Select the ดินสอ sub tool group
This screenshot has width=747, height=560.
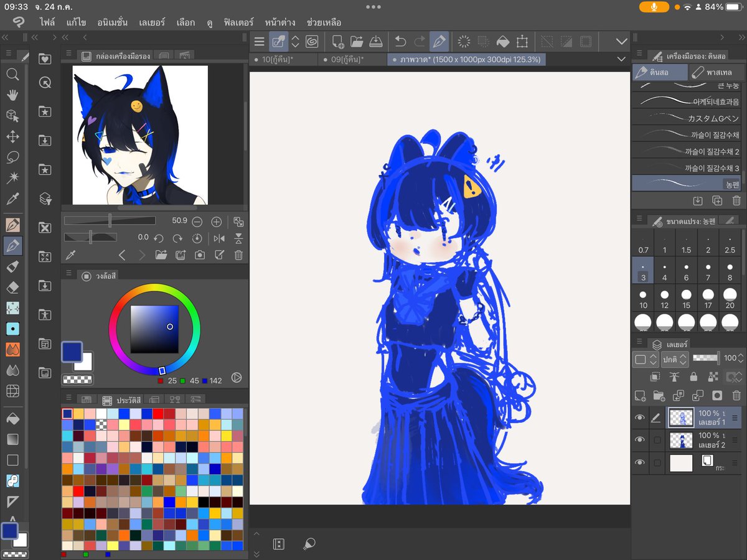click(x=660, y=72)
